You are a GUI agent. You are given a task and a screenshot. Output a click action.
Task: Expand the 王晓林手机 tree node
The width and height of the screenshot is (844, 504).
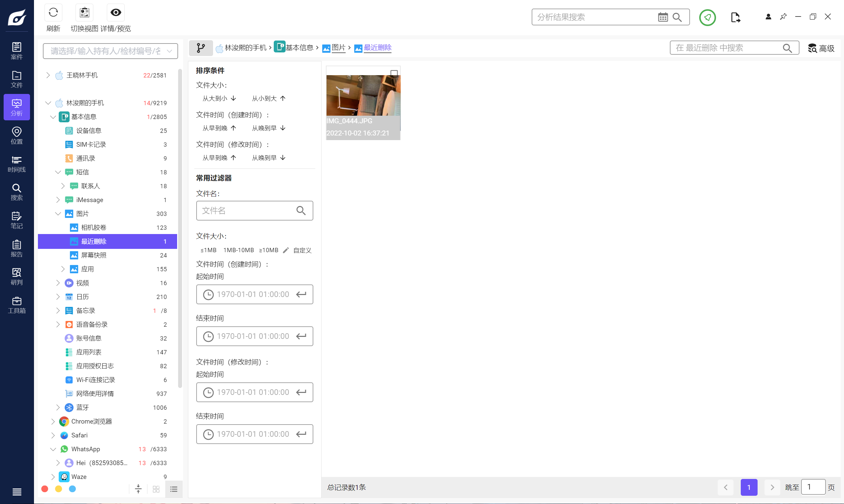[x=48, y=75]
